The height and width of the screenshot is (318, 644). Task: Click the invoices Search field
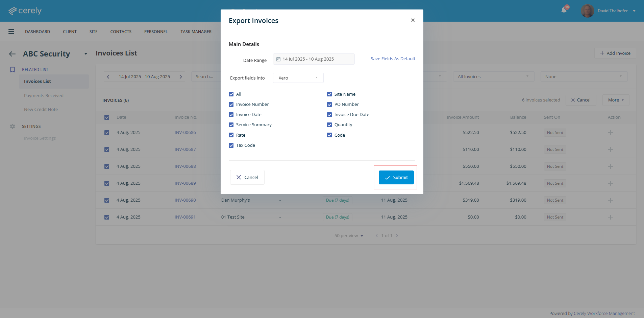tap(206, 77)
